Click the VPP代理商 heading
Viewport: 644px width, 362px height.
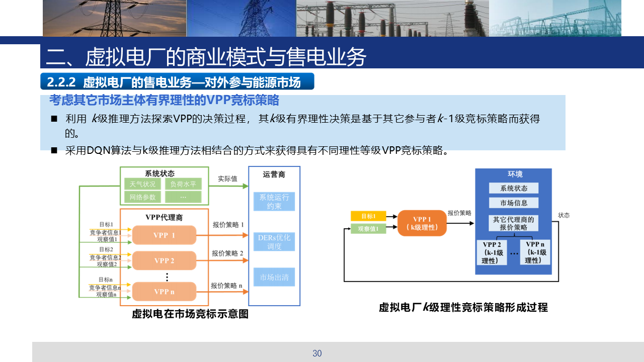coord(164,217)
